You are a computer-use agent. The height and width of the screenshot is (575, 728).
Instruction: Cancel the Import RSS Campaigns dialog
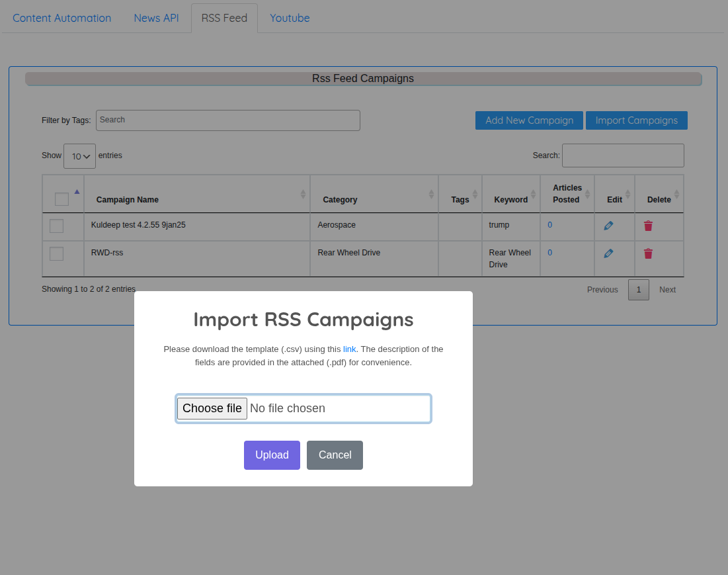coord(335,455)
